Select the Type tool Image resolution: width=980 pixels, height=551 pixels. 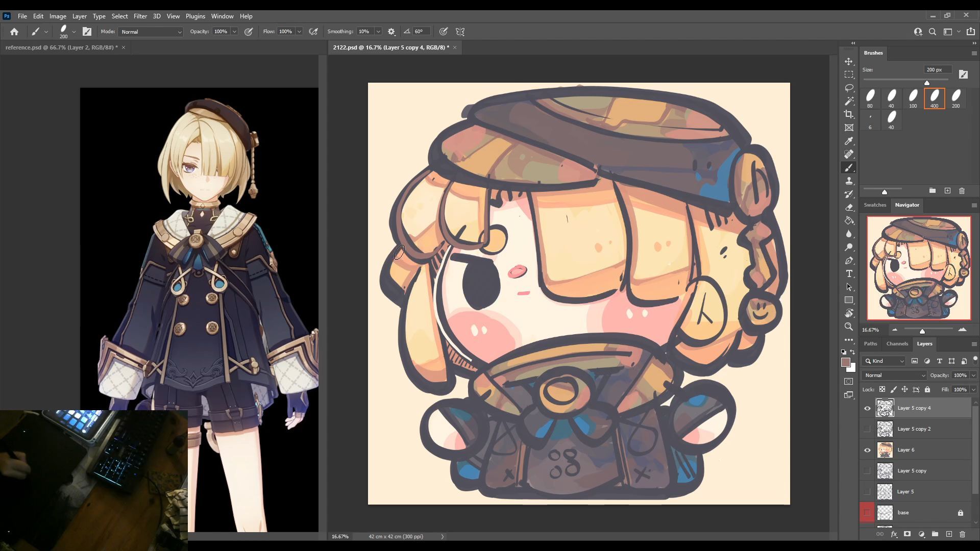click(849, 273)
